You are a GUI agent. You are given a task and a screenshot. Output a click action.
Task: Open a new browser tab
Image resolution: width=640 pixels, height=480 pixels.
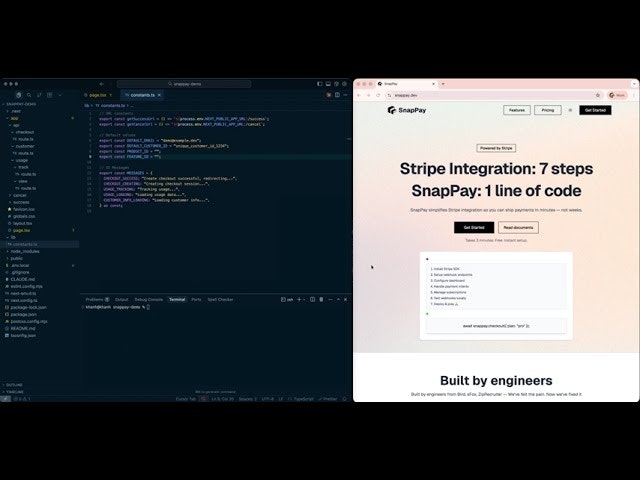point(443,84)
